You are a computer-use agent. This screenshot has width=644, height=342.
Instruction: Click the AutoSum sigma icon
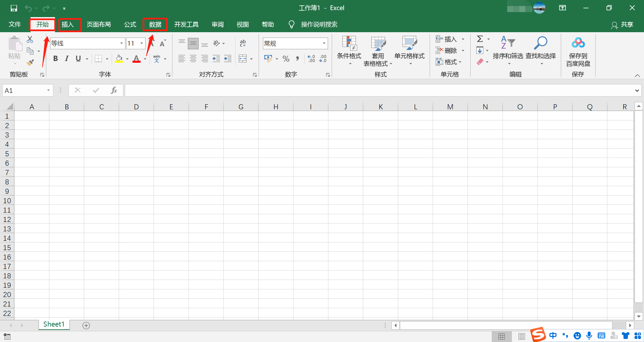(x=480, y=39)
